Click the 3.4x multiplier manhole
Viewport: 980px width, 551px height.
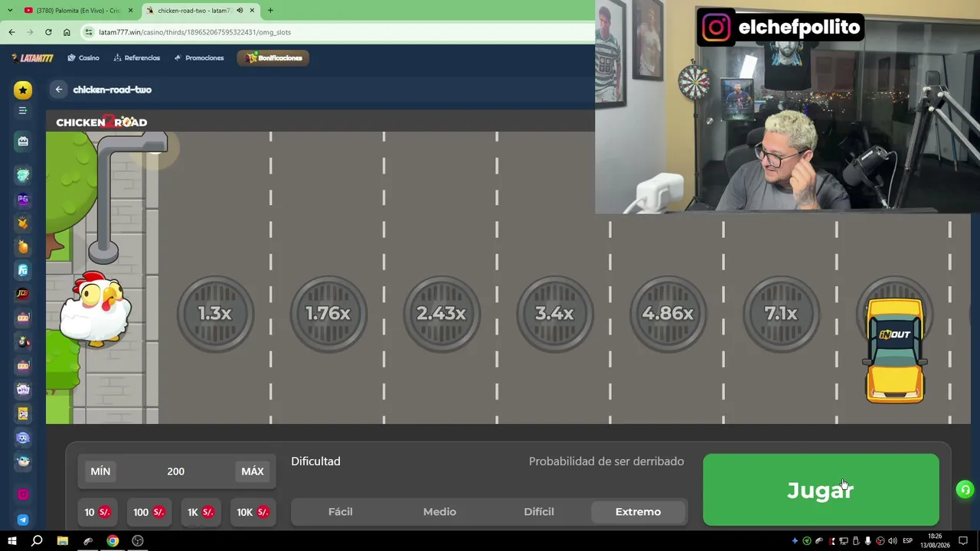coord(554,314)
